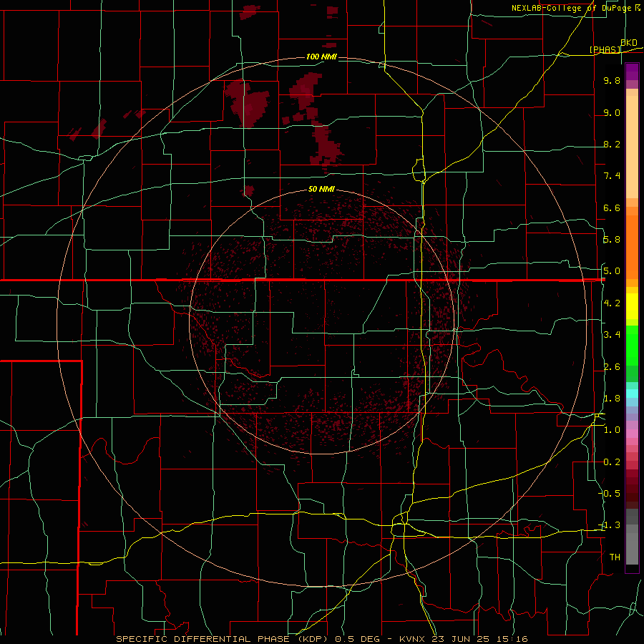Click the 'KVNX' station identifier in the caption
Screen dimensions: 644x644
[414, 639]
